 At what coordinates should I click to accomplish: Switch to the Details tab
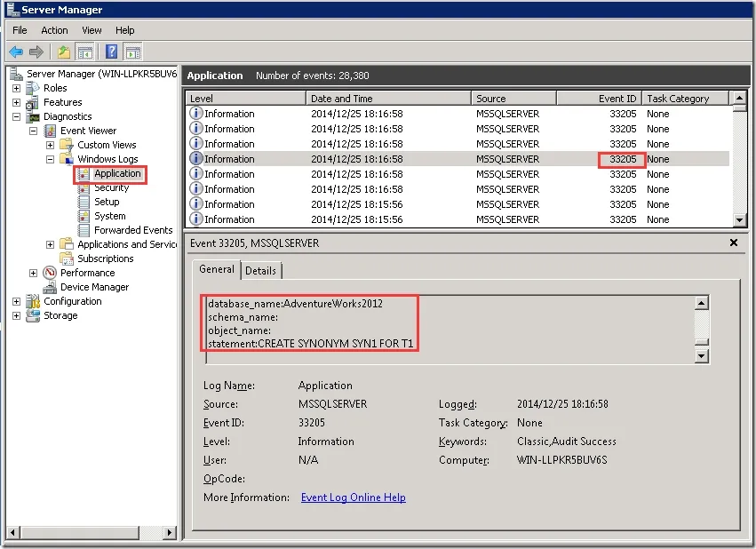pos(261,270)
